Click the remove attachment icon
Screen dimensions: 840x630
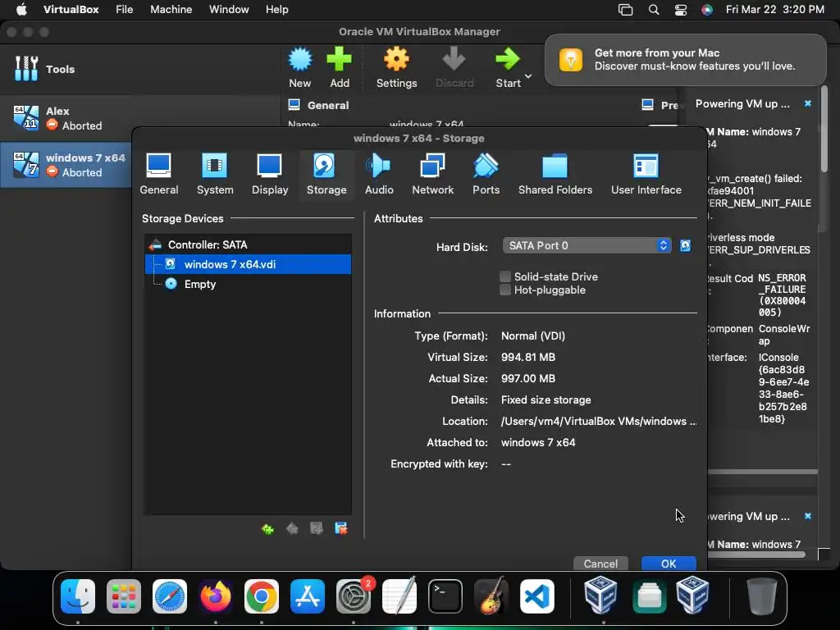pyautogui.click(x=341, y=529)
